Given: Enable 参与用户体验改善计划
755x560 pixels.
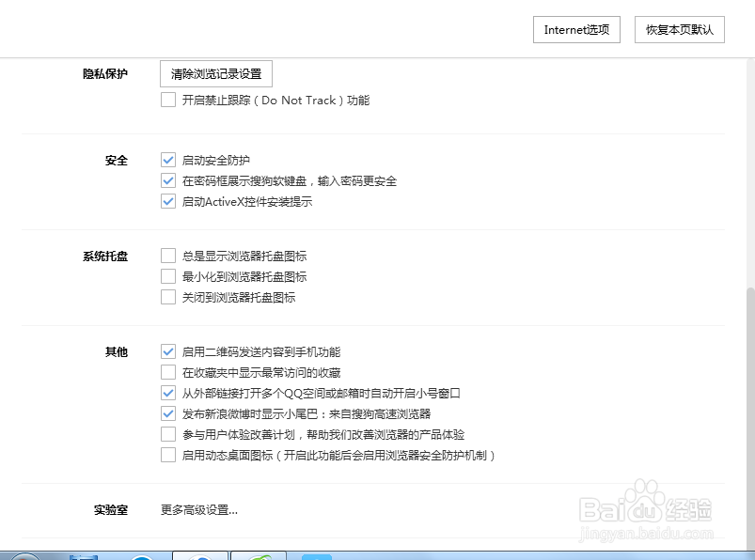Looking at the screenshot, I should [168, 434].
